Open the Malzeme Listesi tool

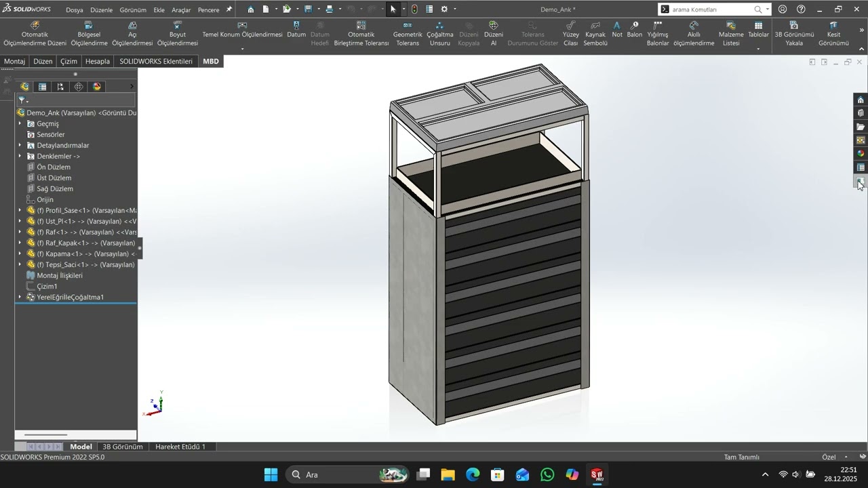731,34
